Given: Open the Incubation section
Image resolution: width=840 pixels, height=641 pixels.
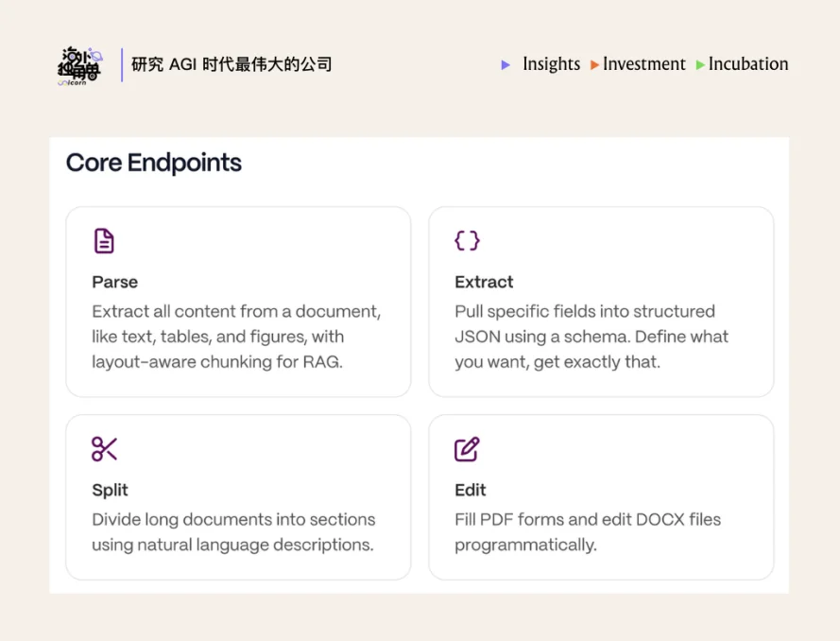Looking at the screenshot, I should pyautogui.click(x=747, y=64).
